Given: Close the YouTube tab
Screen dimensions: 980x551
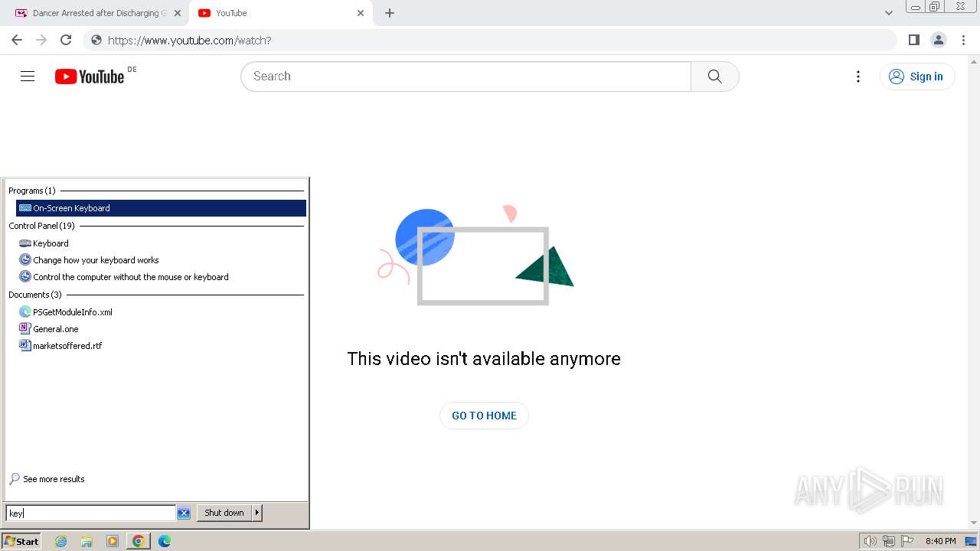Looking at the screenshot, I should click(361, 13).
